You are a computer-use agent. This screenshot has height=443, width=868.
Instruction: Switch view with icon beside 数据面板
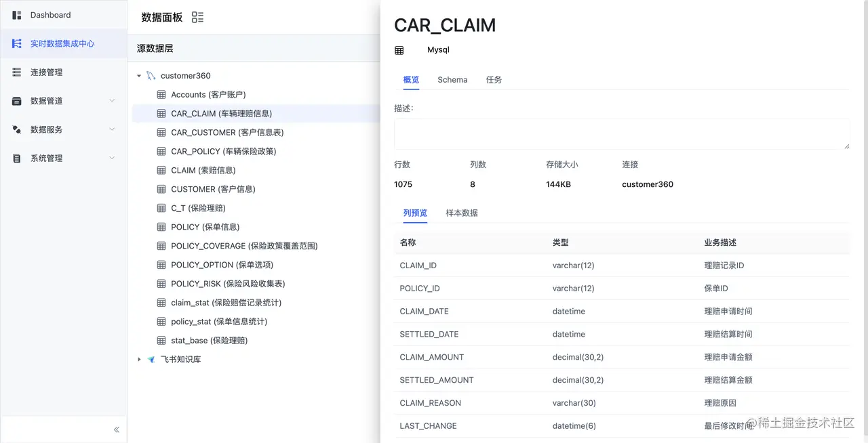coord(197,18)
